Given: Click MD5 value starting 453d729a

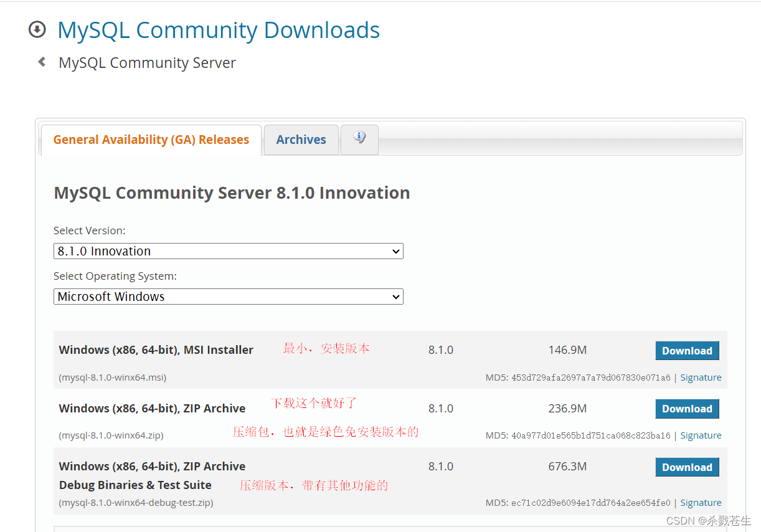Looking at the screenshot, I should (591, 378).
